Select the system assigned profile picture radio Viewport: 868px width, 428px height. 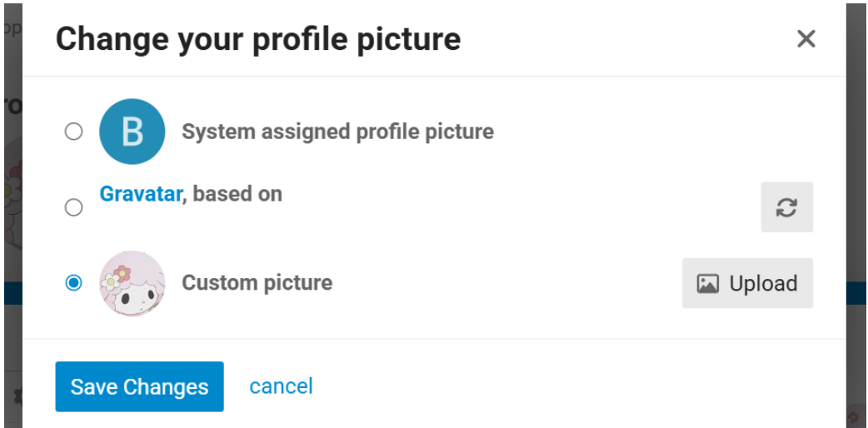pyautogui.click(x=74, y=132)
